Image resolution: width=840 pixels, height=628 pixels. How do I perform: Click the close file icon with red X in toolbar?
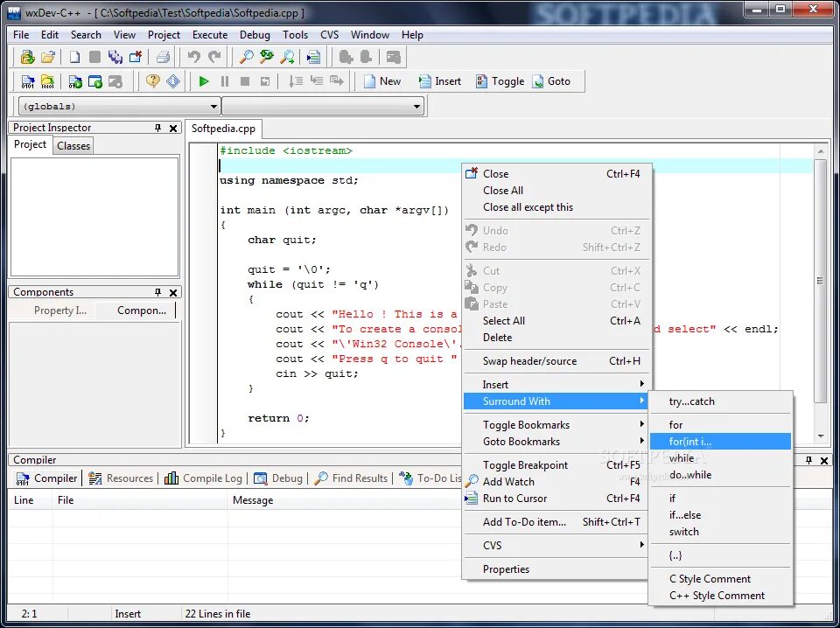click(136, 57)
